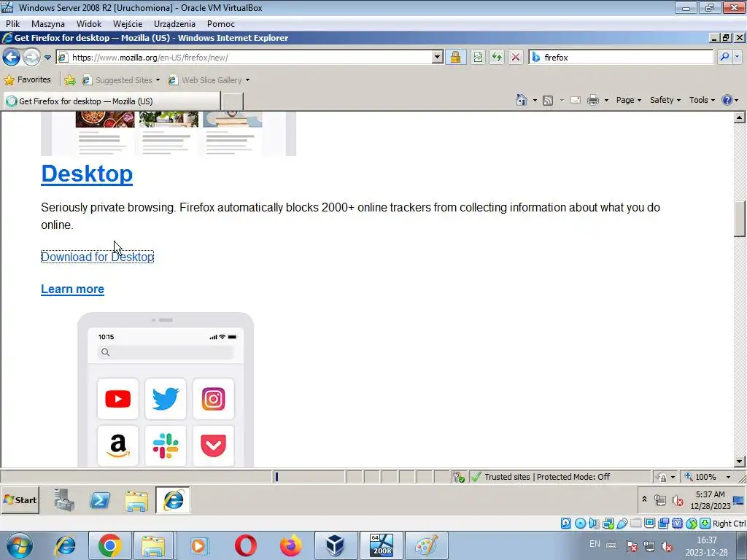This screenshot has height=560, width=747.
Task: Click the Slack tile in the phone mockup
Action: click(166, 446)
